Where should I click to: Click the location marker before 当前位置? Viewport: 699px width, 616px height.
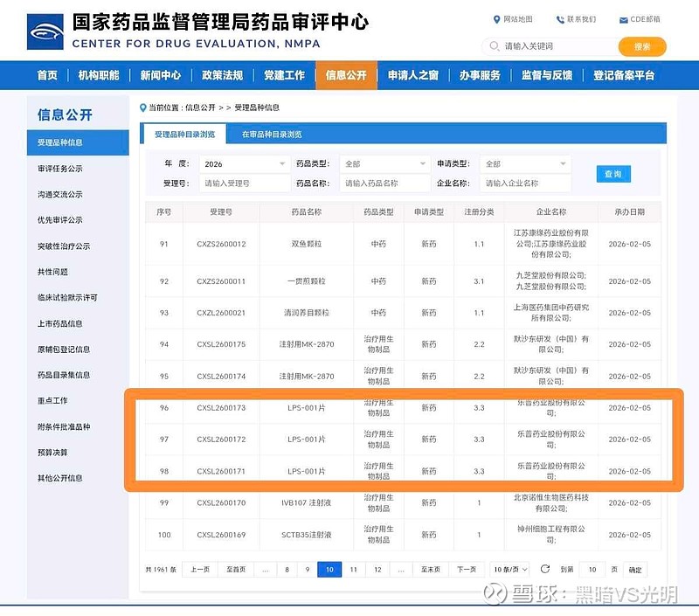[143, 107]
